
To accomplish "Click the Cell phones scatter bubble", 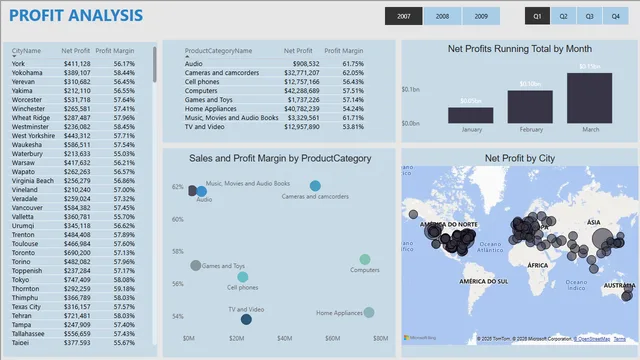I will click(242, 277).
